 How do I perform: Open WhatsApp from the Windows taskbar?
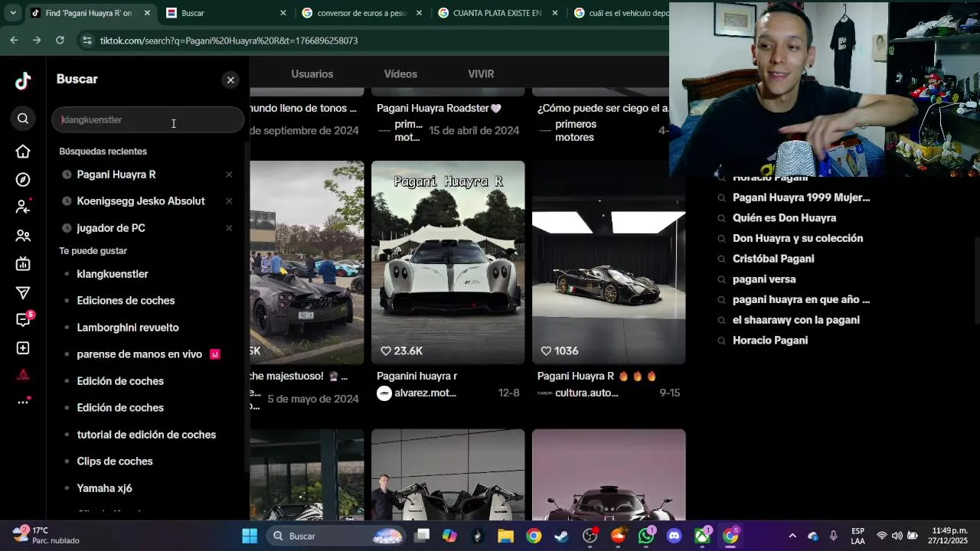pyautogui.click(x=646, y=535)
